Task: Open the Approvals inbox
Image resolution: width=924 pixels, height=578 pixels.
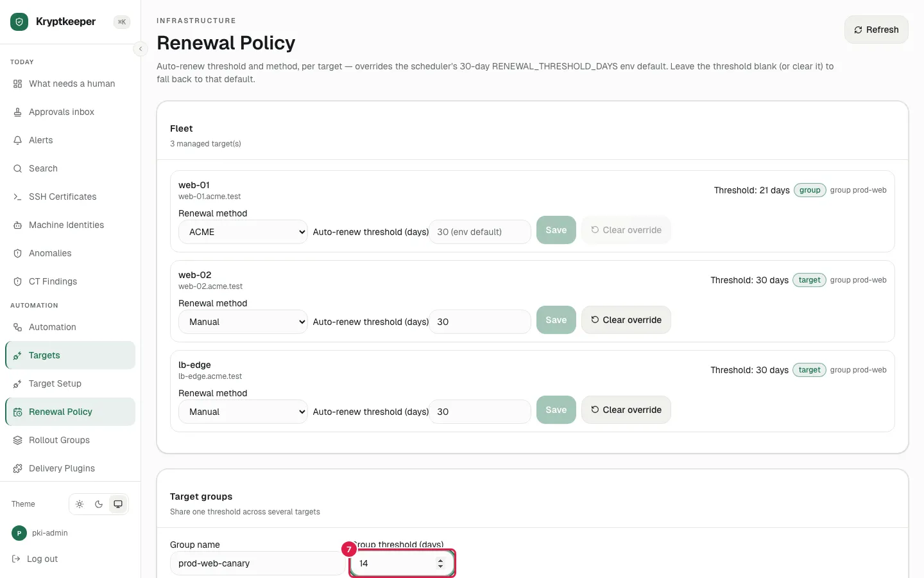Action: click(x=71, y=112)
